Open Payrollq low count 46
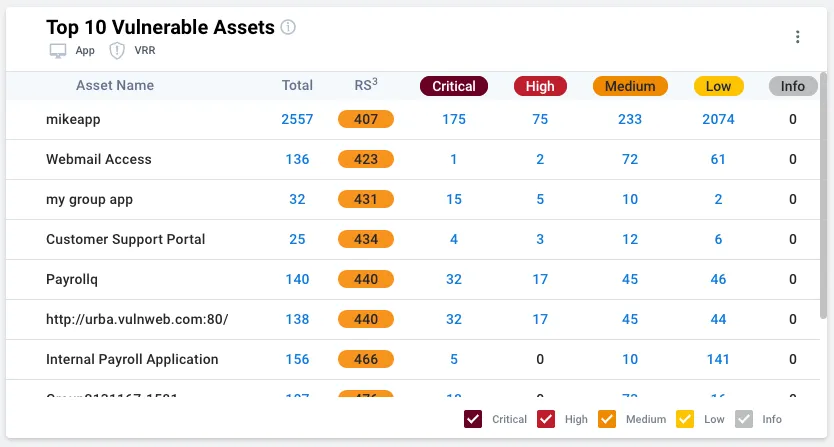The height and width of the screenshot is (447, 834). coord(719,279)
